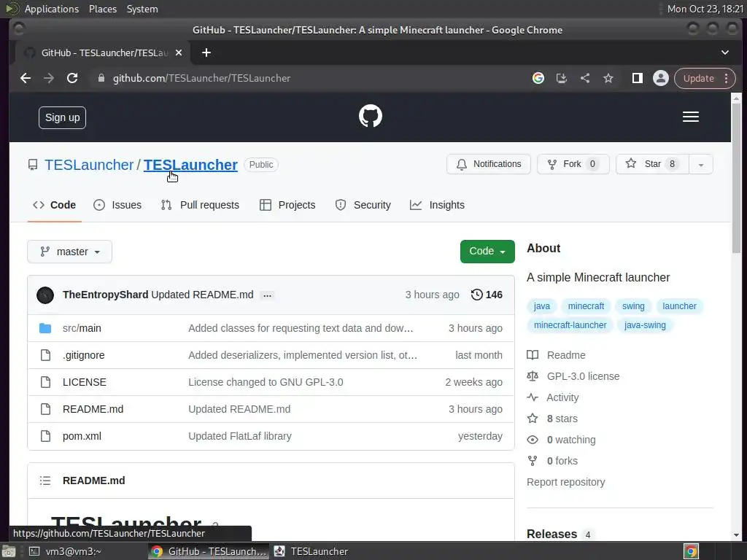Share this page with the share icon
This screenshot has width=747, height=560.
(x=585, y=78)
